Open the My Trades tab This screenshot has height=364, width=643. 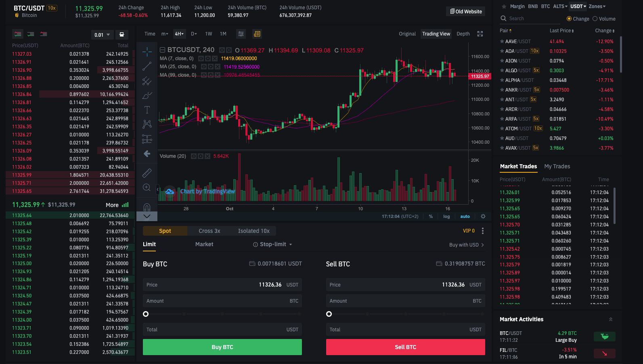(557, 166)
